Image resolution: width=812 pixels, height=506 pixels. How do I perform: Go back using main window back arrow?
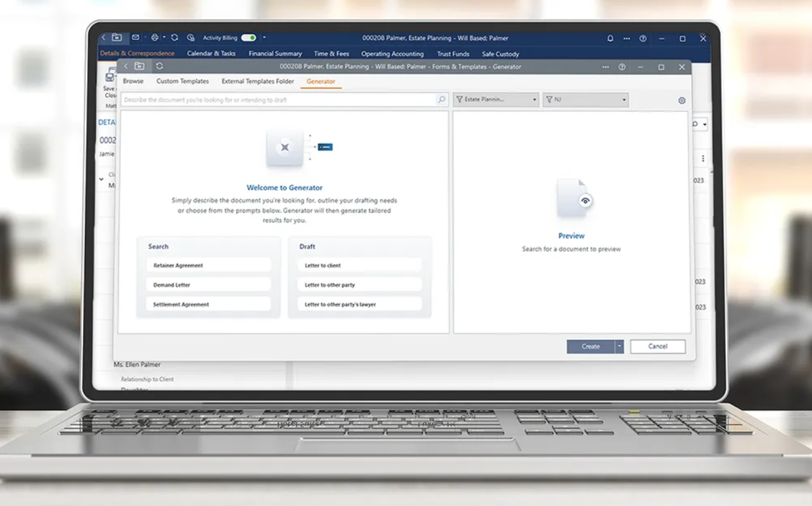(x=103, y=38)
